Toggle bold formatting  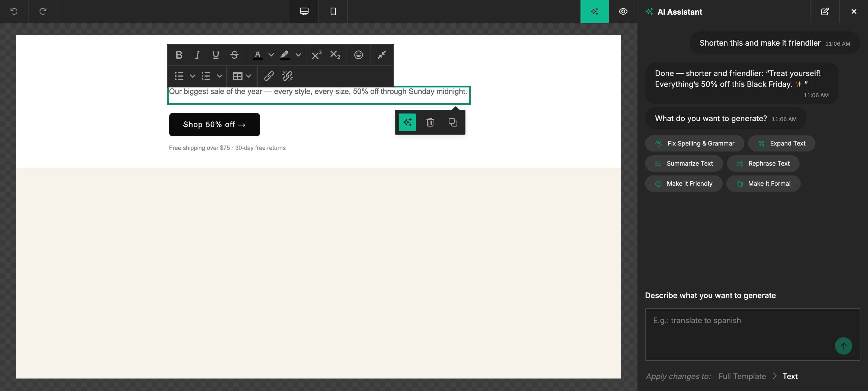[179, 55]
